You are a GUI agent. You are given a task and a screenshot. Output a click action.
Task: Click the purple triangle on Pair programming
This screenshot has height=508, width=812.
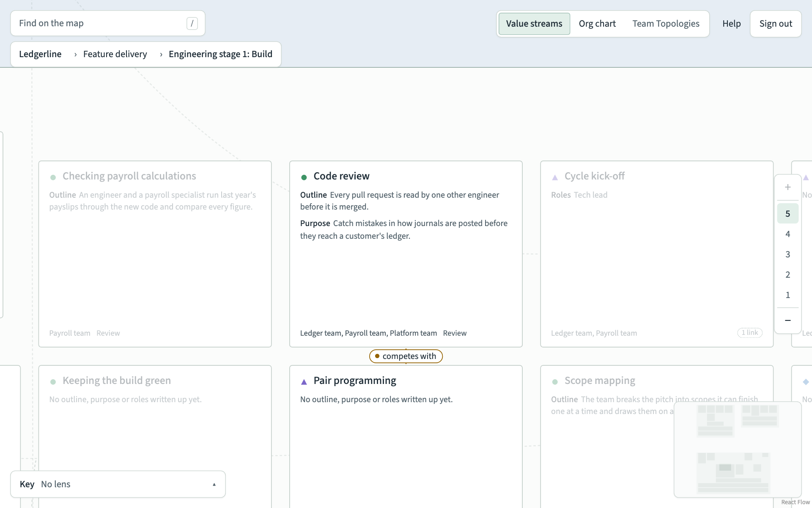pos(304,382)
